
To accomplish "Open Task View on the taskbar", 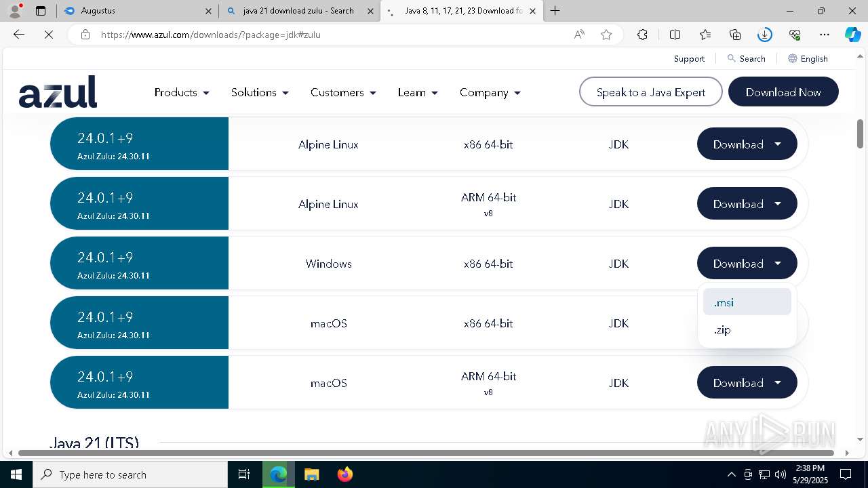I will [244, 474].
